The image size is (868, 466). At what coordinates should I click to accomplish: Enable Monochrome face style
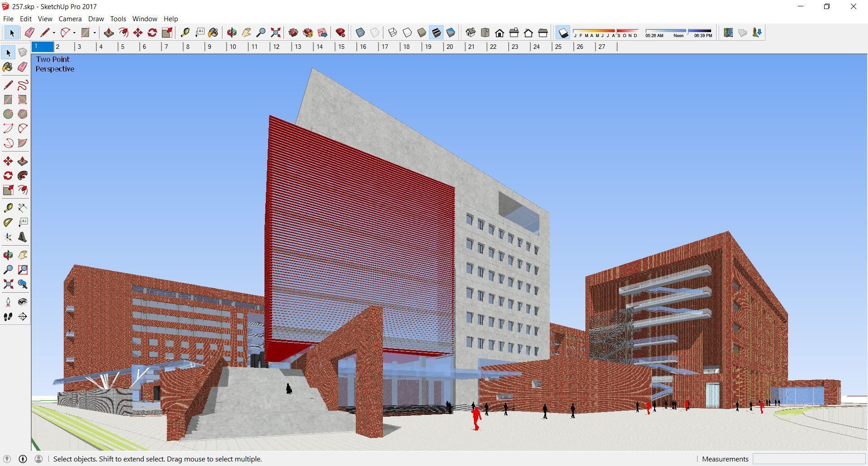(x=451, y=33)
